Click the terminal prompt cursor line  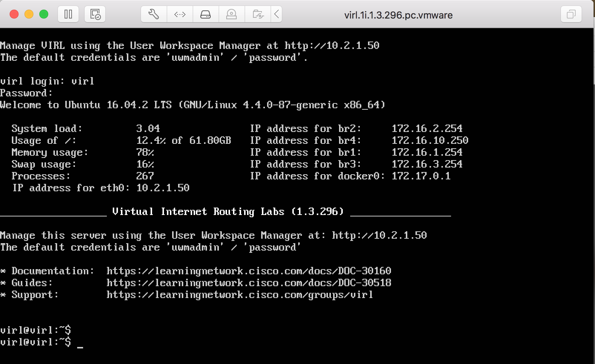(x=42, y=342)
